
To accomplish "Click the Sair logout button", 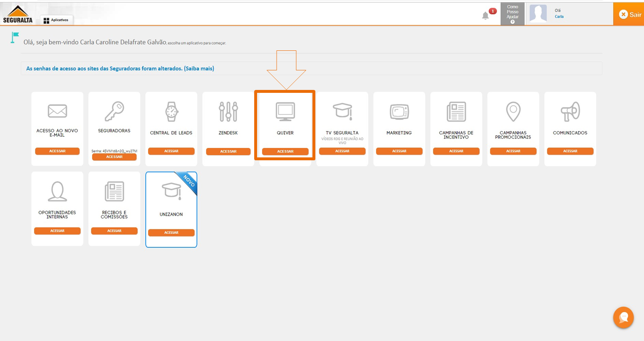I will coord(629,14).
